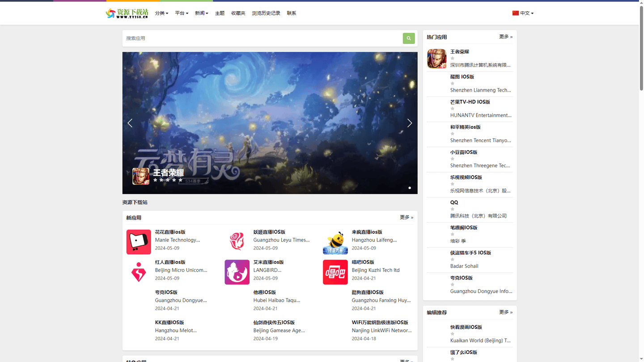Screen dimensions: 644x362
Task: Open QQ in 热门应用 list
Action: [x=454, y=202]
